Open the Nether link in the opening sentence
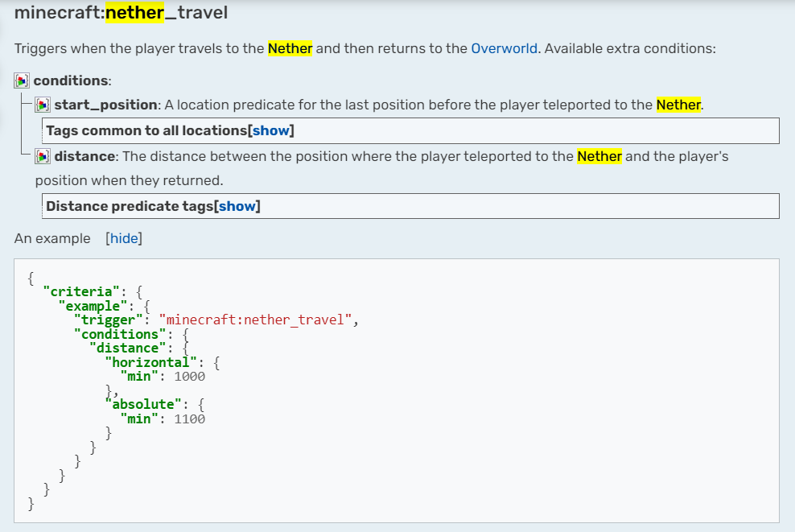Screen dimensions: 795x532 [290, 48]
